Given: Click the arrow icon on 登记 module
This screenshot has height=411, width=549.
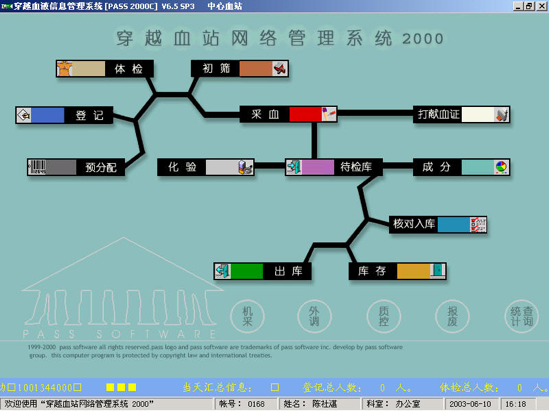Looking at the screenshot, I should point(24,115).
